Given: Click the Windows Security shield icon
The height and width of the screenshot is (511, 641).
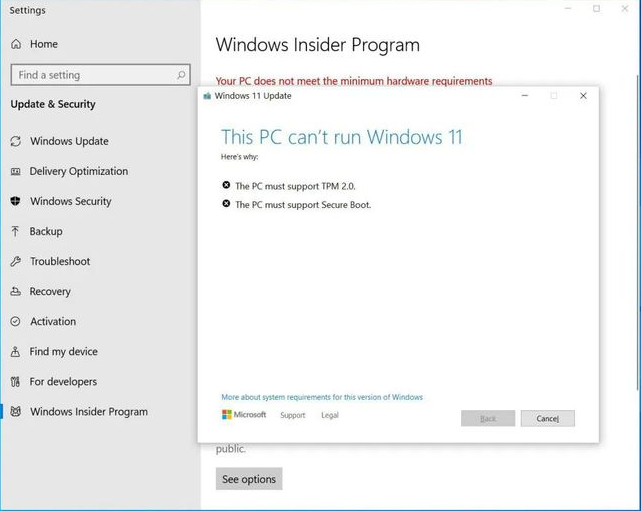Looking at the screenshot, I should pos(16,201).
